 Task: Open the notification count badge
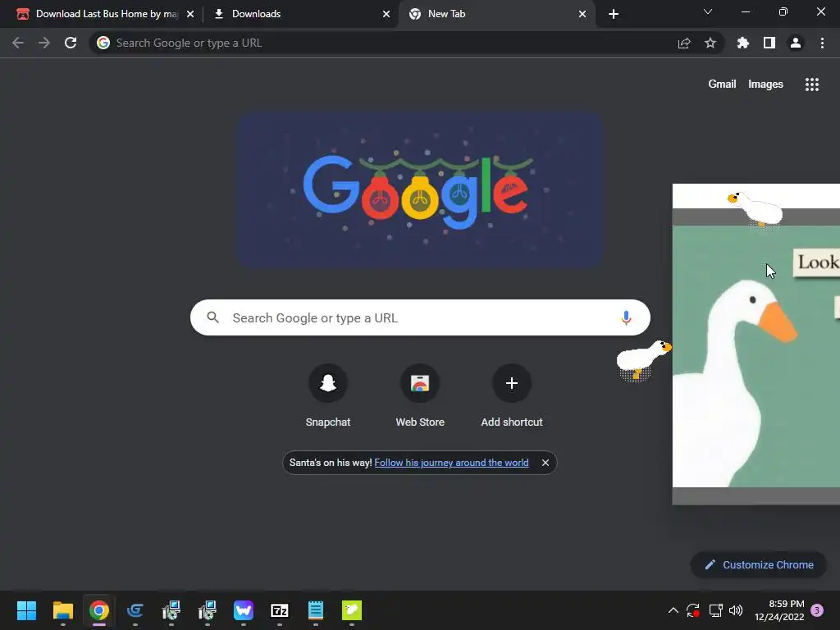pyautogui.click(x=817, y=610)
